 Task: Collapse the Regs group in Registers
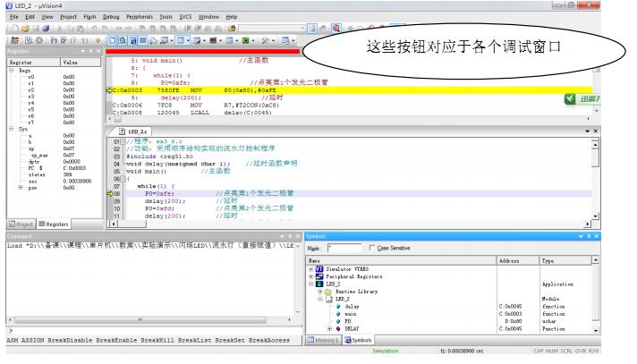pyautogui.click(x=12, y=71)
